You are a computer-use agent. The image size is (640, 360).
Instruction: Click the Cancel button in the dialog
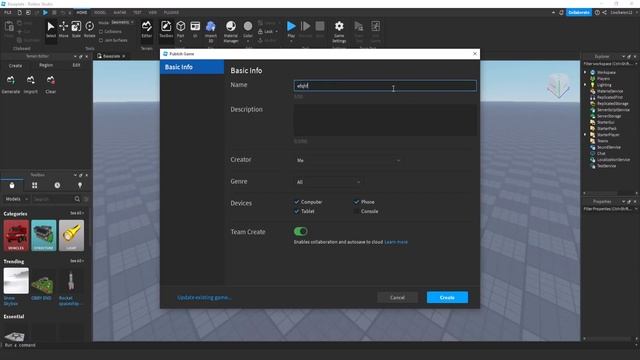pos(397,298)
